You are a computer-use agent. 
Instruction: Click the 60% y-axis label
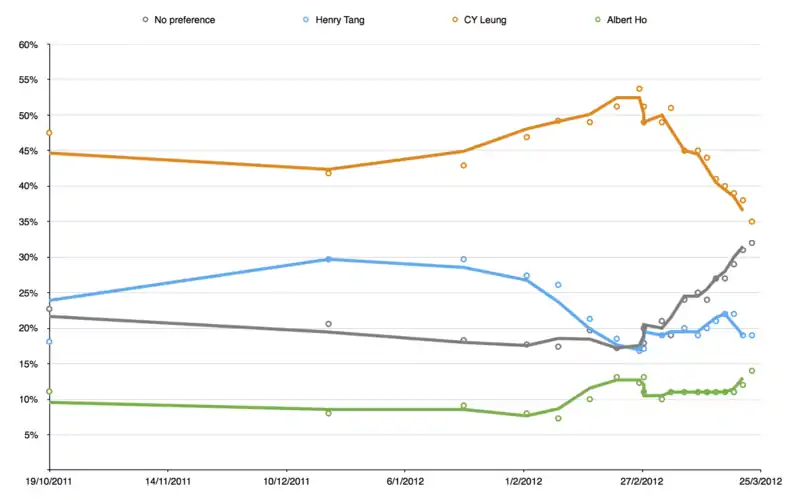coord(27,45)
